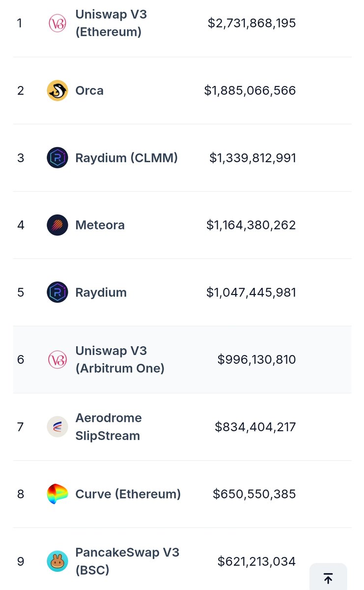Screen dimensions: 364x590
Task: Tap the back-to-top arrow button
Action: [x=328, y=578]
